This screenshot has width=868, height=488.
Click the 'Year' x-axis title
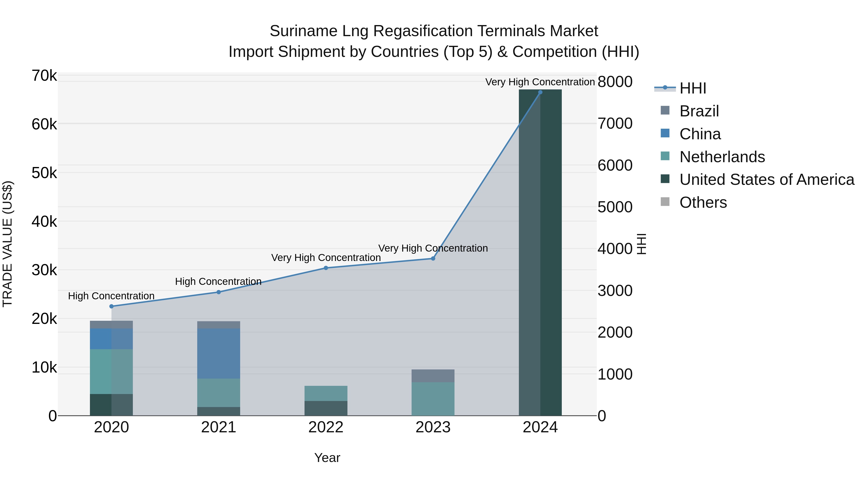[327, 458]
